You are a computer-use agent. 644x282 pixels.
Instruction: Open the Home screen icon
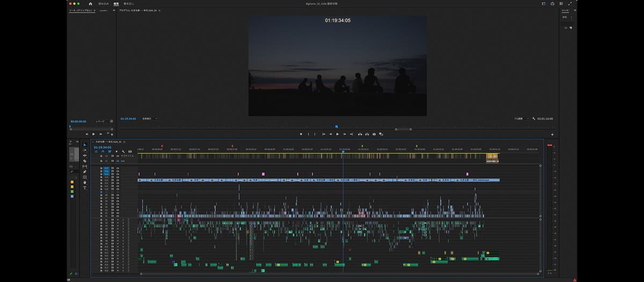coord(90,4)
